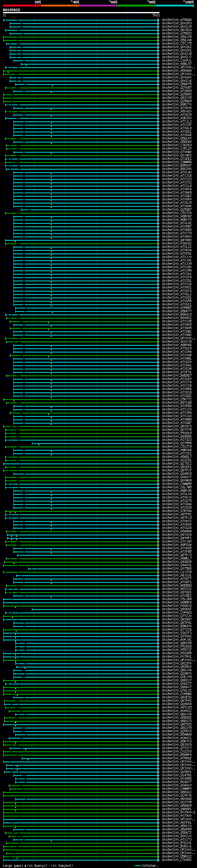The width and height of the screenshot is (197, 868).
Task: Select the UniRef100_P07900-2 label
Action: coord(179,812)
